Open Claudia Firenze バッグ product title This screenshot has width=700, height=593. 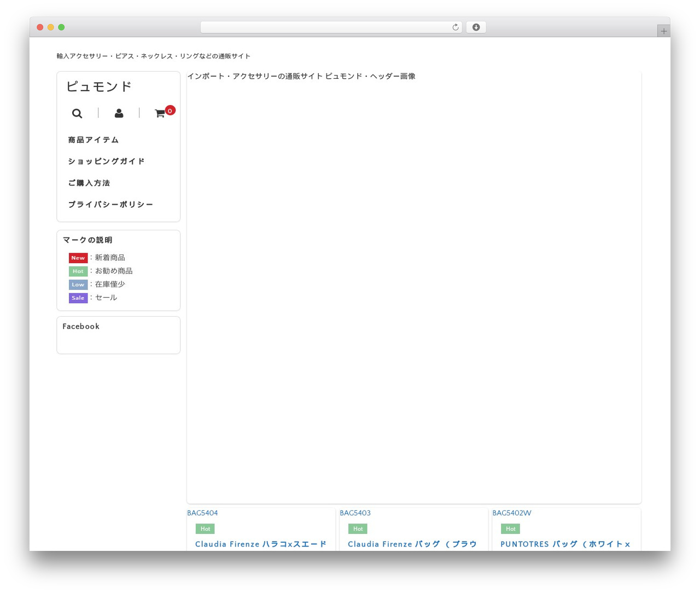click(x=412, y=544)
